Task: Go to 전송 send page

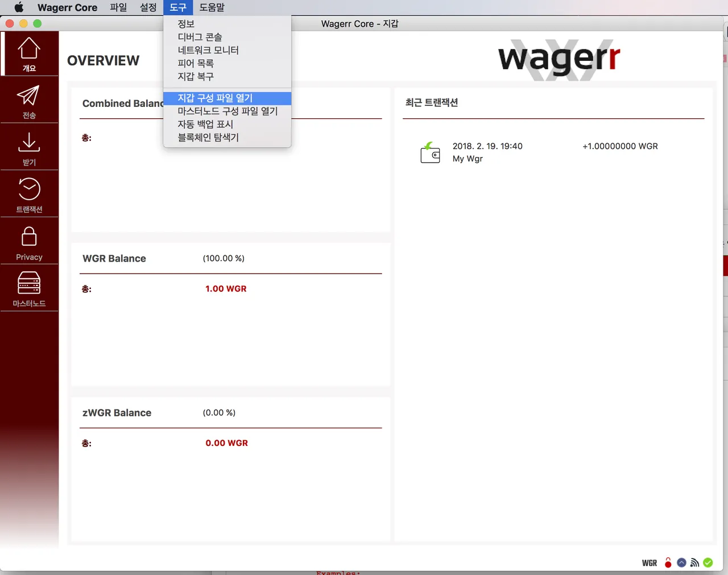Action: [29, 101]
